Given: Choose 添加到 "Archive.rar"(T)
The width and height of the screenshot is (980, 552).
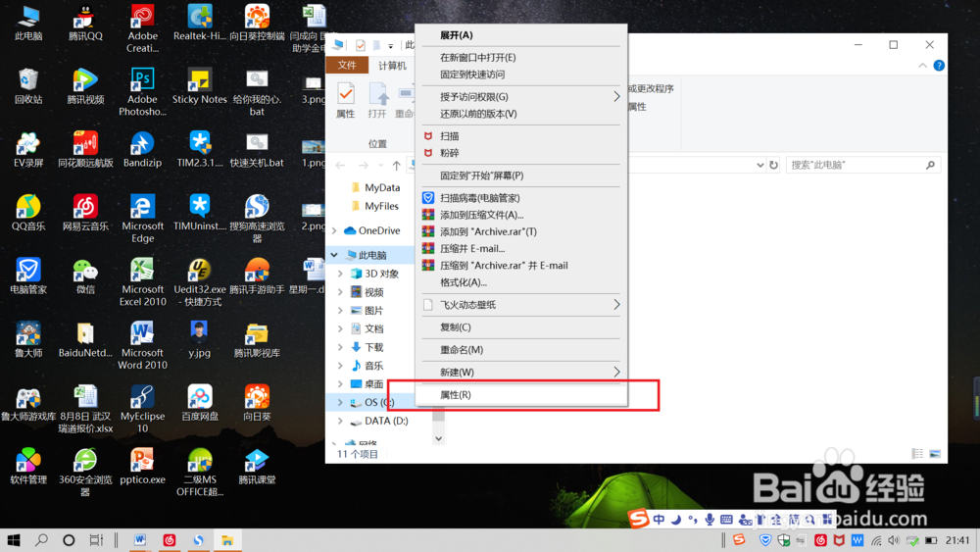Looking at the screenshot, I should pos(521,232).
